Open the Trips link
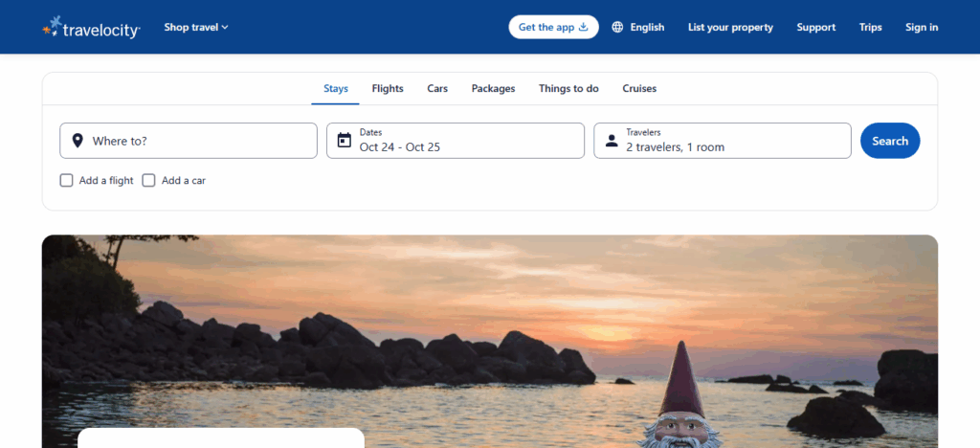 coord(871,27)
